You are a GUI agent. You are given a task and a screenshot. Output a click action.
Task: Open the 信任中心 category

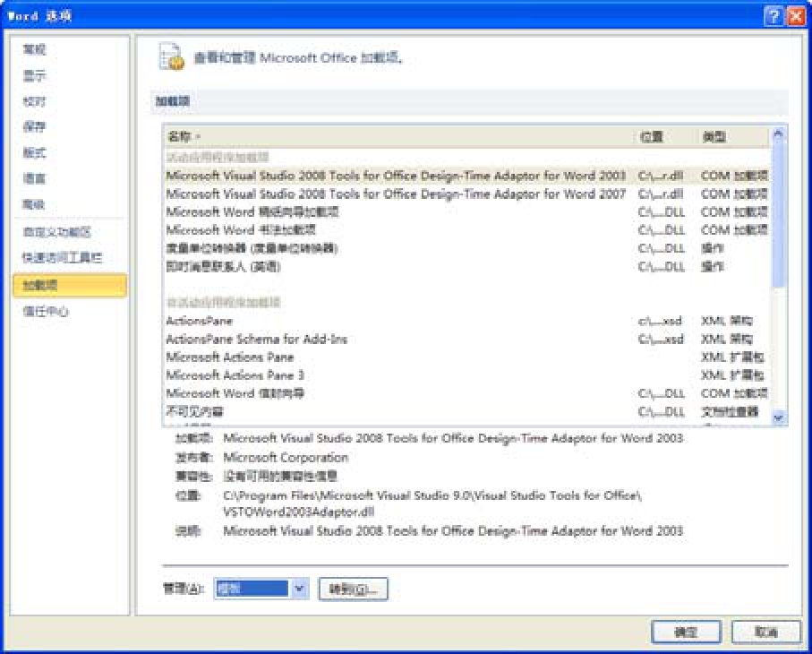tap(46, 312)
